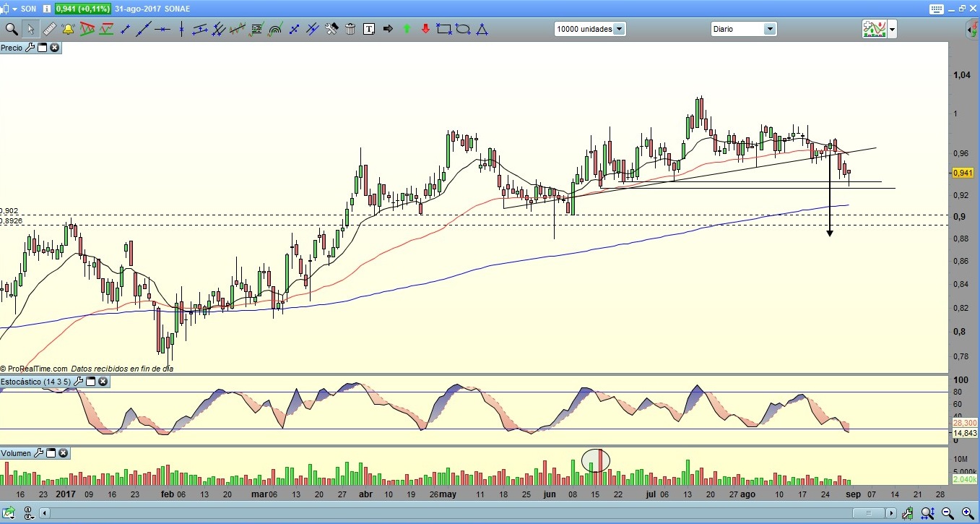This screenshot has height=524, width=980.
Task: Click the info icon next to SON
Action: click(x=47, y=9)
